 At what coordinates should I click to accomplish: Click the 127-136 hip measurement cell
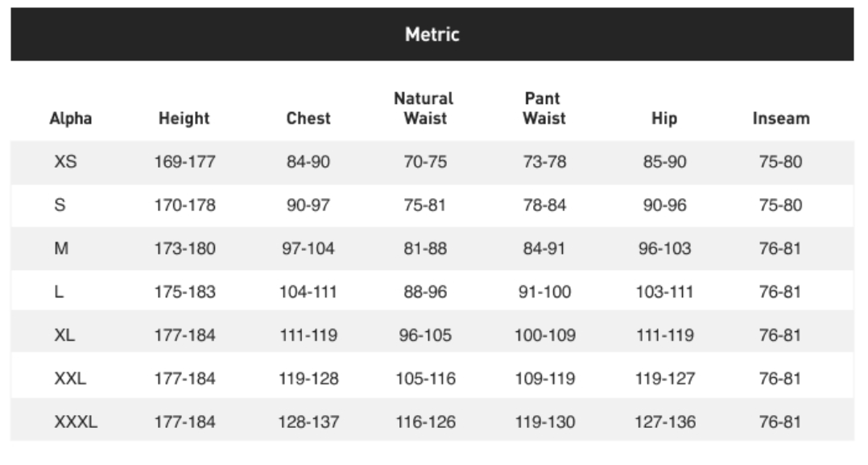pyautogui.click(x=665, y=421)
